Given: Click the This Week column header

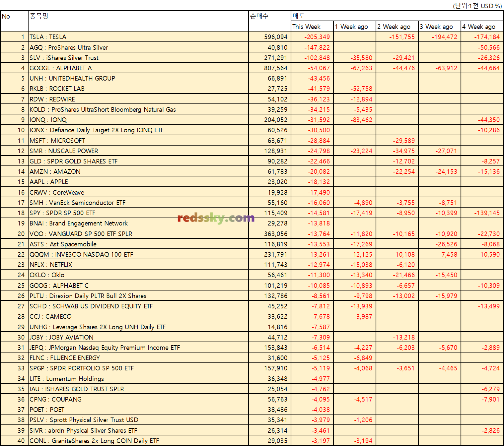Looking at the screenshot, I should coord(312,27).
